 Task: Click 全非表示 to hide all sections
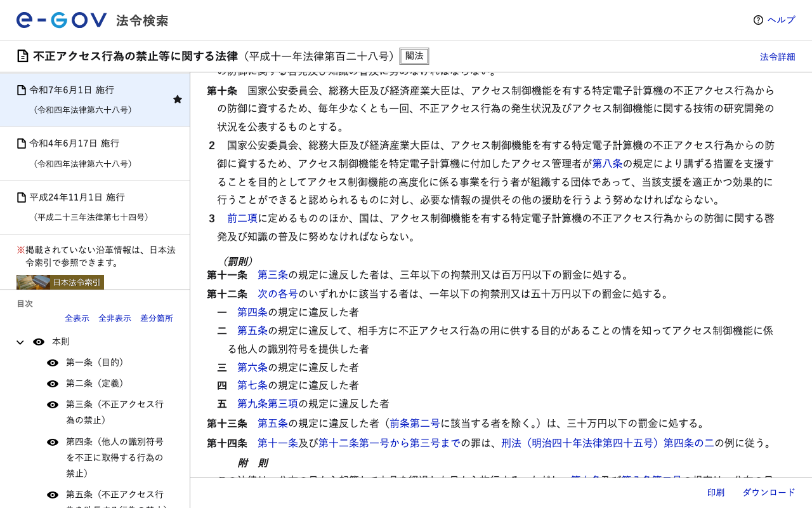tap(115, 318)
